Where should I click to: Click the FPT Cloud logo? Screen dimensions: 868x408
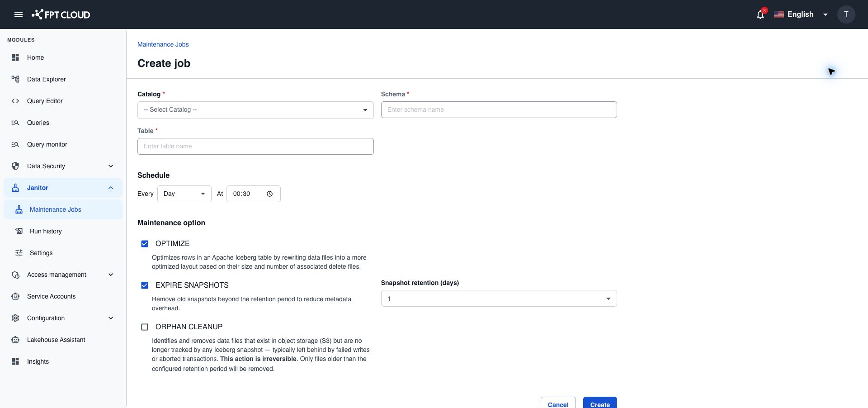click(61, 14)
